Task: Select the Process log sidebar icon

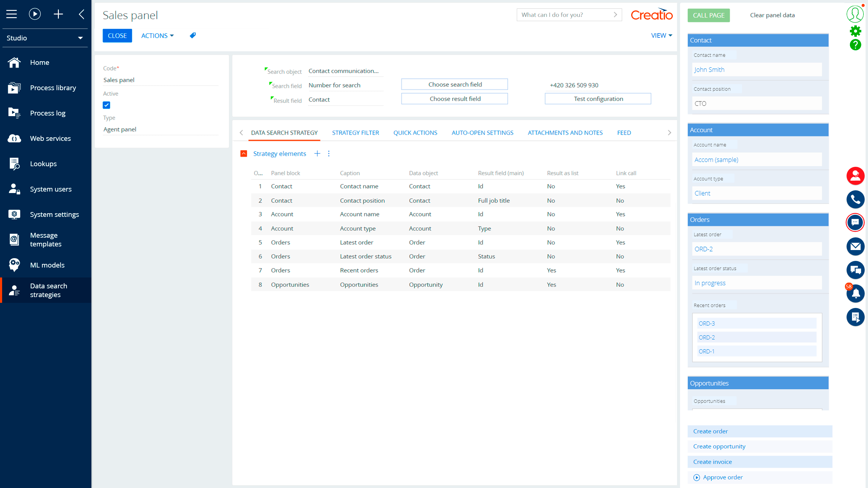Action: click(14, 113)
